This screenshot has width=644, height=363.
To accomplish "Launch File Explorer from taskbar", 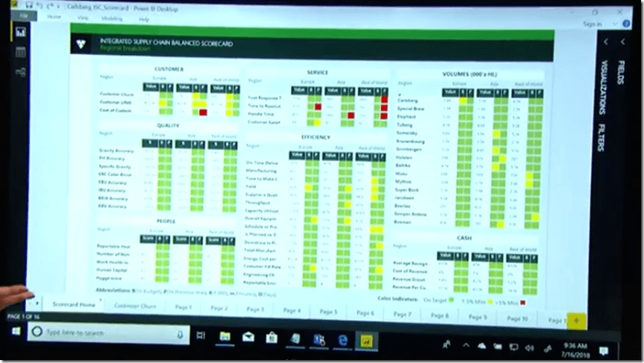I will point(224,337).
